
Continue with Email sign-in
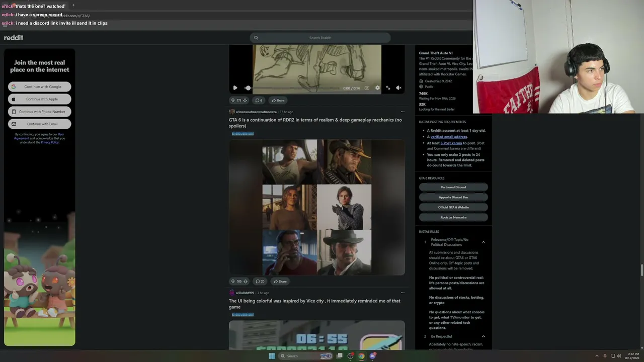(40, 124)
